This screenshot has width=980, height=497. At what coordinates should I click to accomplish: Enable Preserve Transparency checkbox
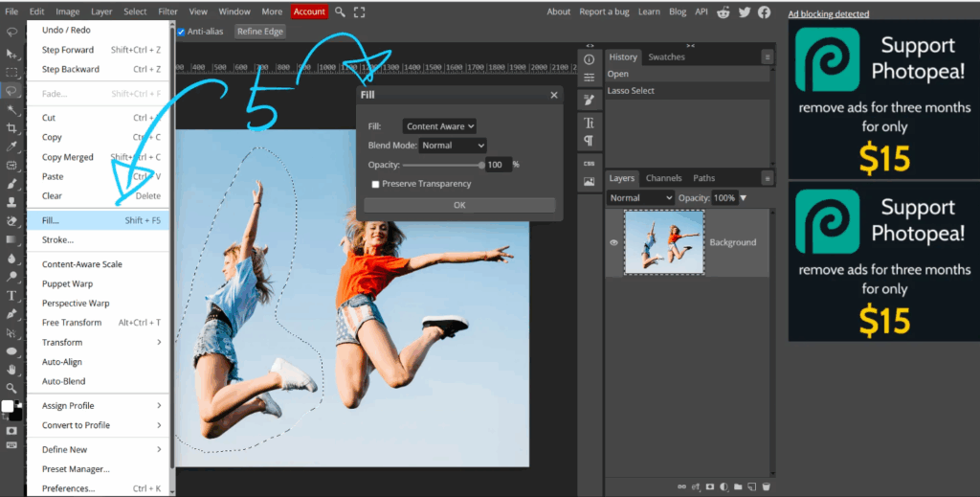pyautogui.click(x=375, y=184)
